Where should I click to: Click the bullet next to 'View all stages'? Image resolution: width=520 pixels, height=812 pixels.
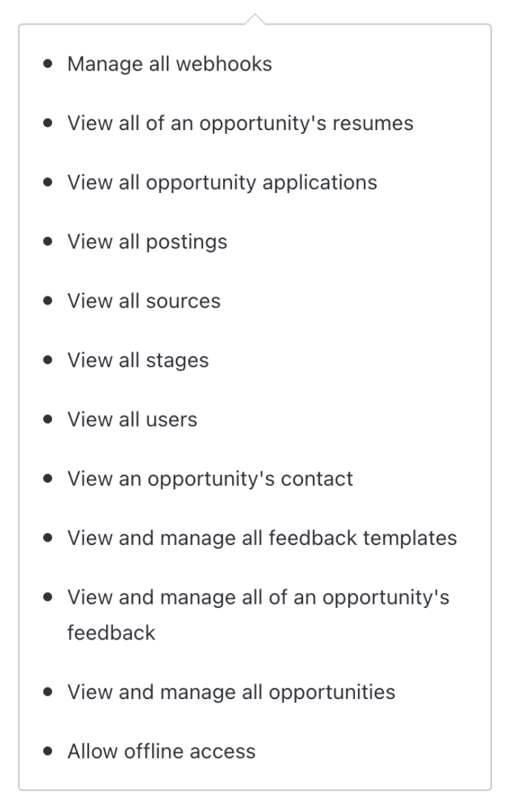47,359
